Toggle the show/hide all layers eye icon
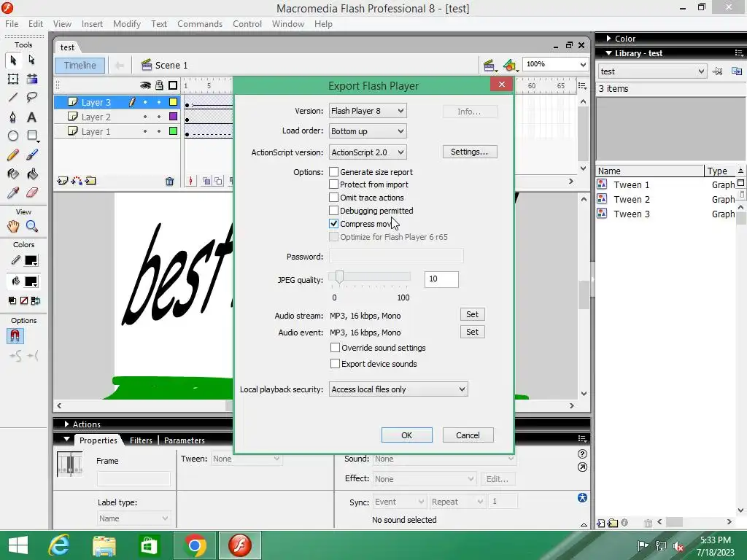 click(x=145, y=85)
